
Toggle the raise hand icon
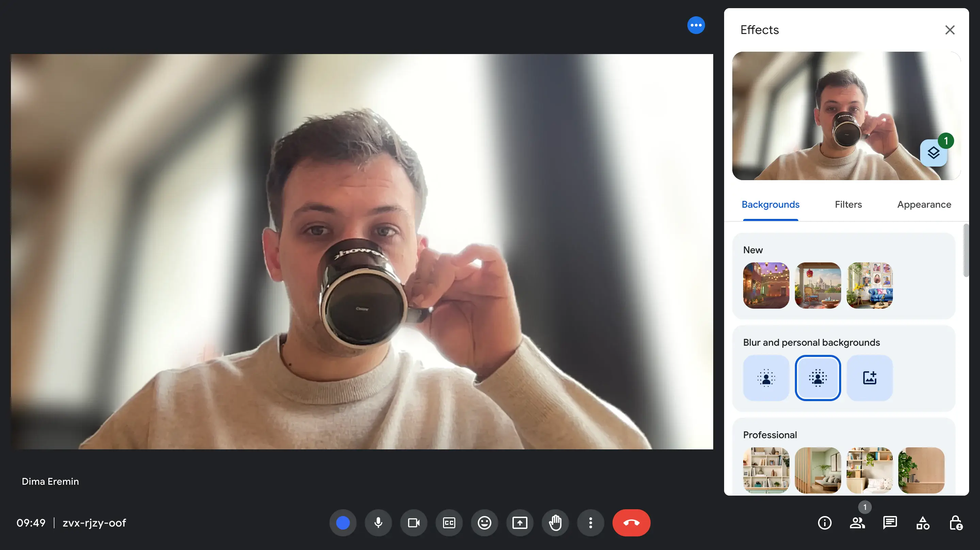[x=555, y=522]
